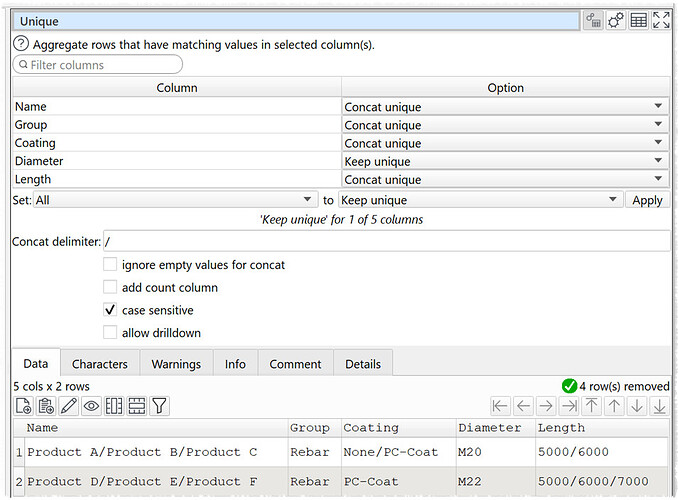Open the 'Set: All' column dropdown
The height and width of the screenshot is (500, 678).
click(175, 200)
